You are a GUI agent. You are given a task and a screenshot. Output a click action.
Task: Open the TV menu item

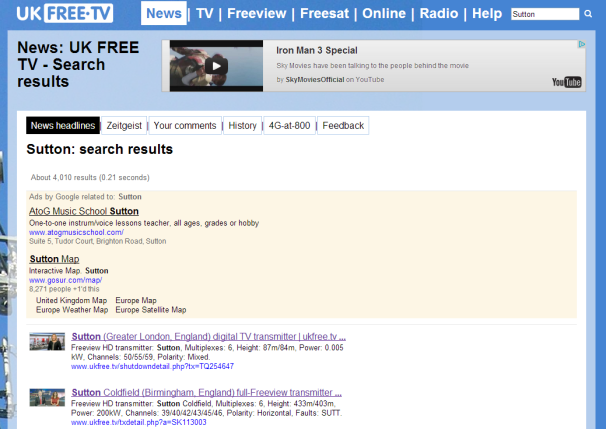point(204,14)
